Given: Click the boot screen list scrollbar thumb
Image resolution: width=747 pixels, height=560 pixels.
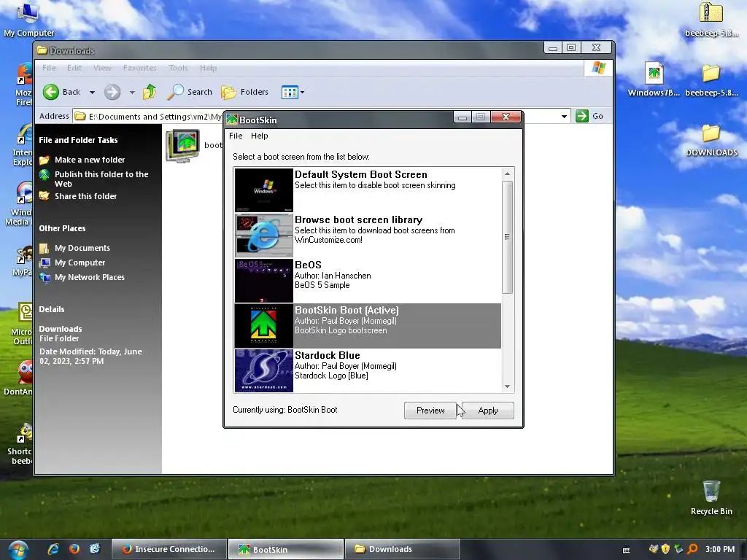Looking at the screenshot, I should [x=508, y=237].
